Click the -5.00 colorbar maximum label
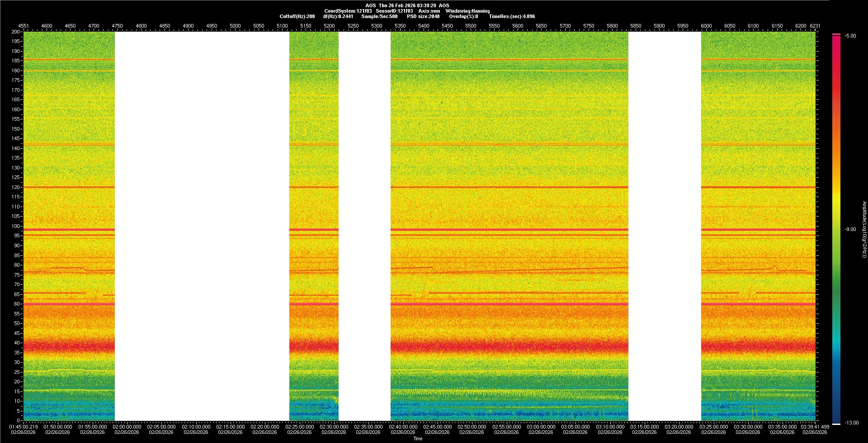This screenshot has height=443, width=868. click(x=850, y=36)
